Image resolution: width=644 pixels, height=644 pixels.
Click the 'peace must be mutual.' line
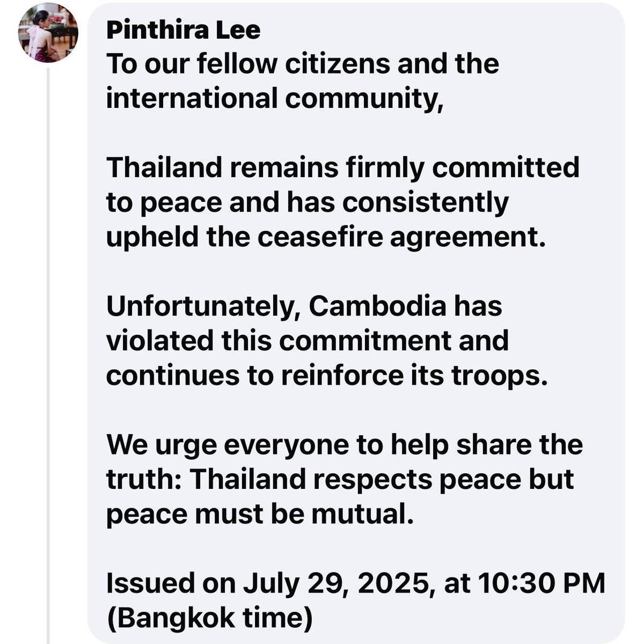(260, 514)
